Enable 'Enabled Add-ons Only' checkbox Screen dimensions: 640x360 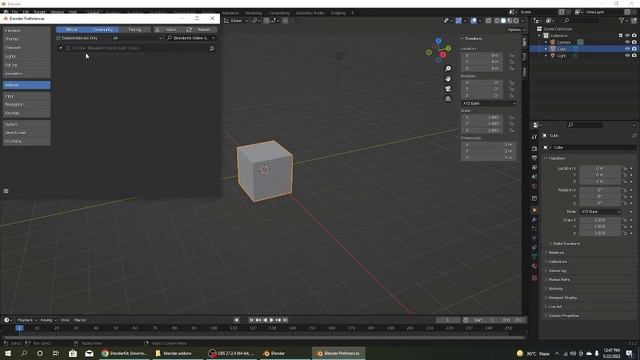point(58,38)
